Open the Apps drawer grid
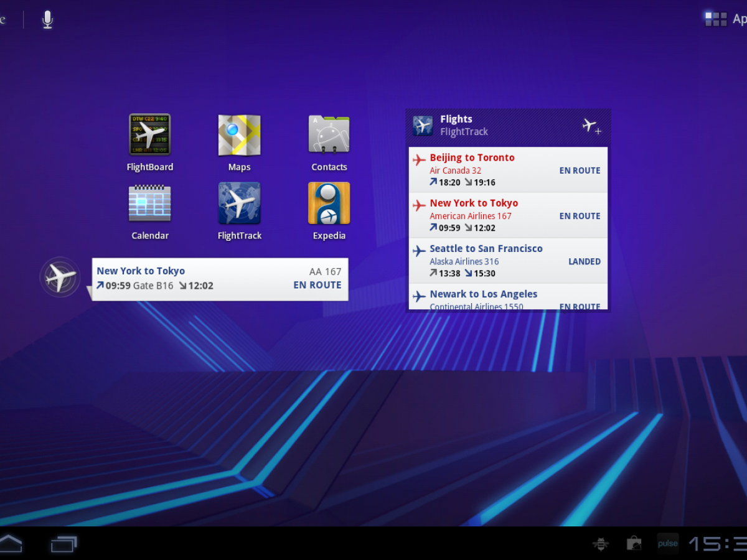This screenshot has width=747, height=560. (x=716, y=19)
